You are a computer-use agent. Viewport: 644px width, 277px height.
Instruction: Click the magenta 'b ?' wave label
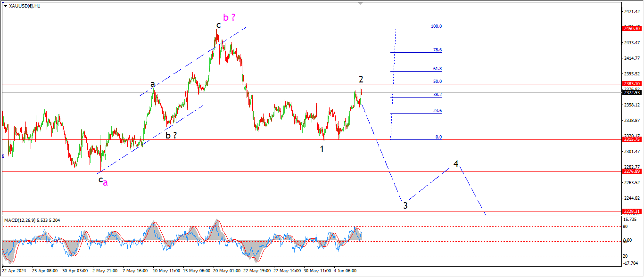229,17
